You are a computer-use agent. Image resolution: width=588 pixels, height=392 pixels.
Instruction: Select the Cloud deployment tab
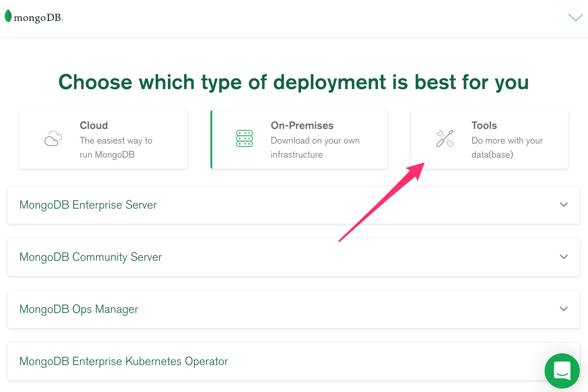click(103, 139)
